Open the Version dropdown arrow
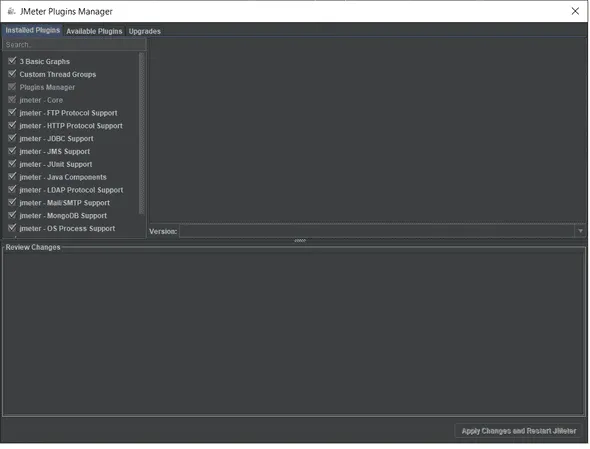 (x=581, y=231)
